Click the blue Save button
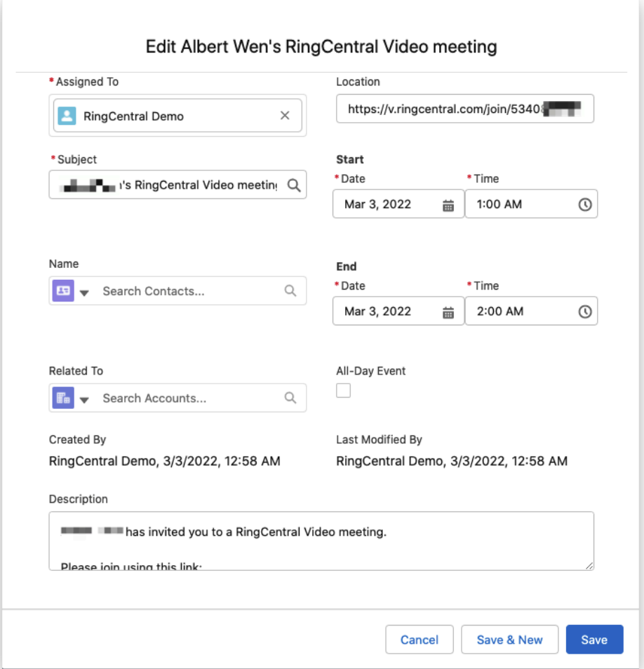The image size is (644, 669). point(594,640)
